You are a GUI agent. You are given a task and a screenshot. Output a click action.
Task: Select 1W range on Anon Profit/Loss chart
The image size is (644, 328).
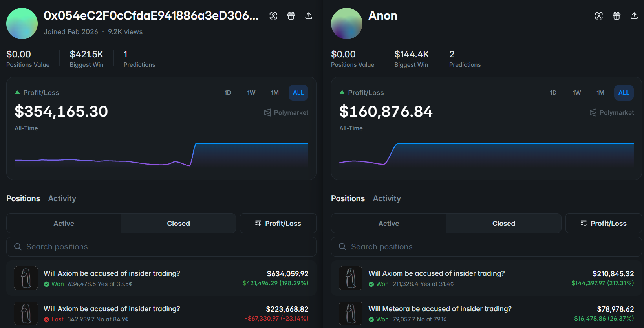point(576,93)
